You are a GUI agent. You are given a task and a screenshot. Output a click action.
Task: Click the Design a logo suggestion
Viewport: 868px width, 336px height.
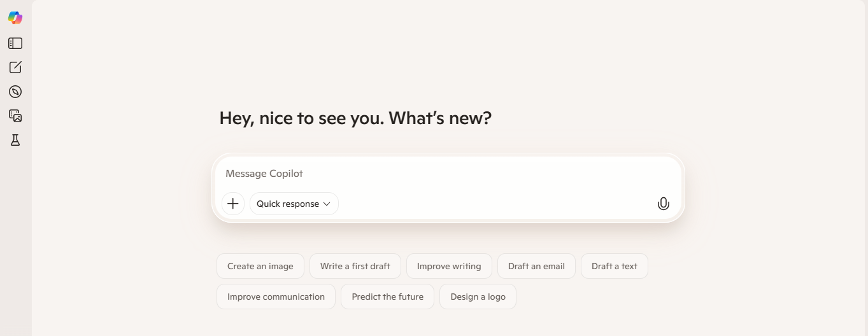pyautogui.click(x=478, y=297)
